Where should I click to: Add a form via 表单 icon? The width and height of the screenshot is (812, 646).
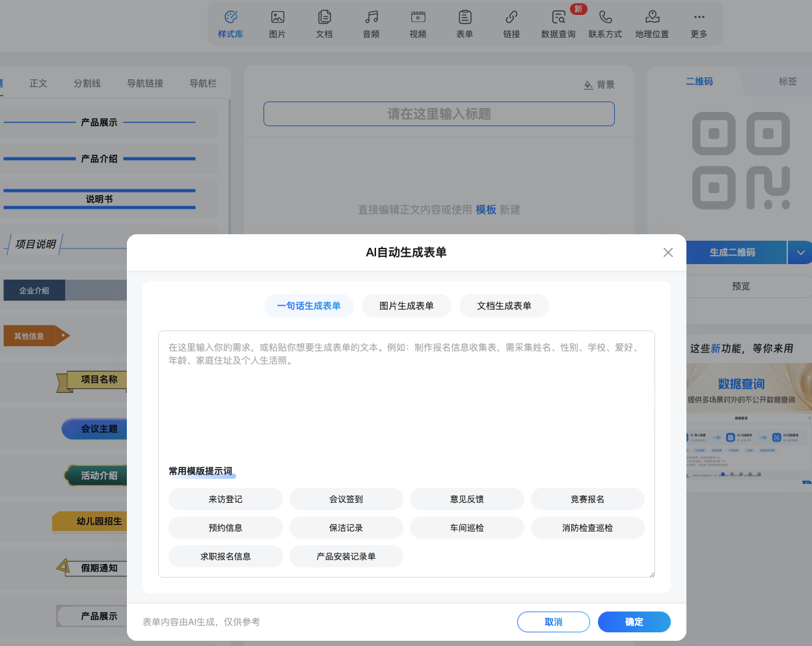pos(465,24)
